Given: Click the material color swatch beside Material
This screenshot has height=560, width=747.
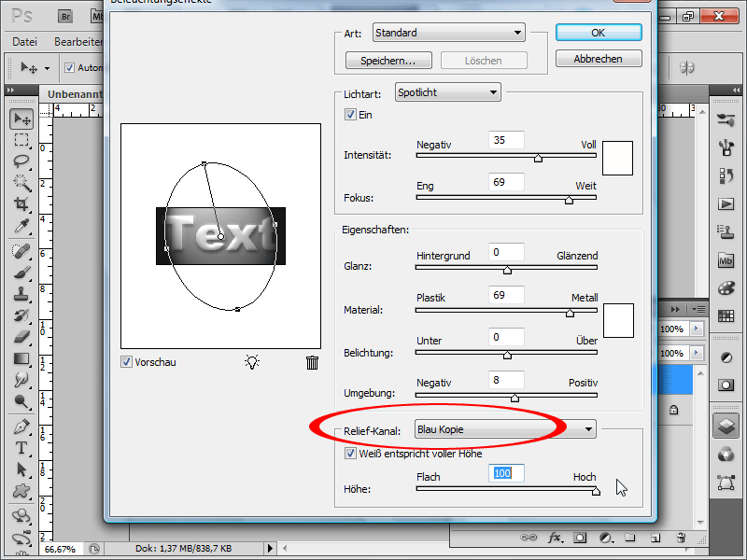Looking at the screenshot, I should (618, 320).
